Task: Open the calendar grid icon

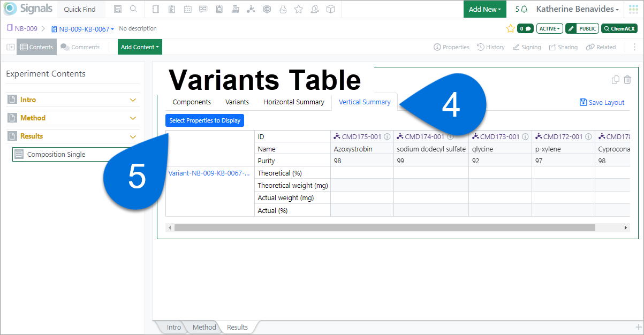Action: pyautogui.click(x=187, y=9)
